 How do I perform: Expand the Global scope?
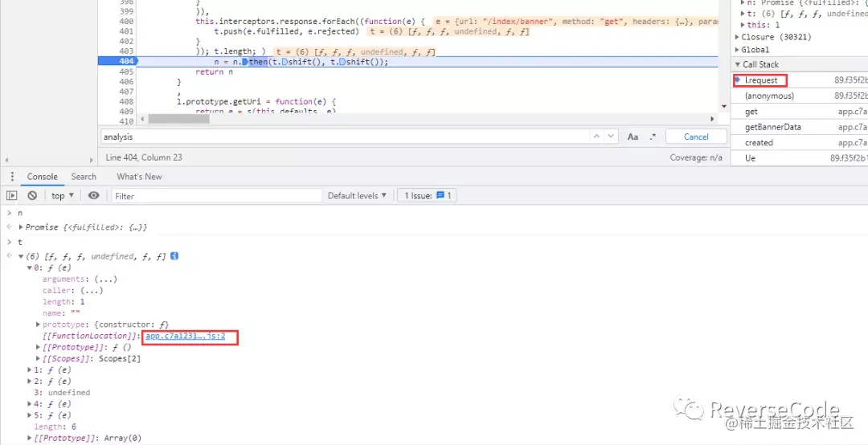click(737, 50)
